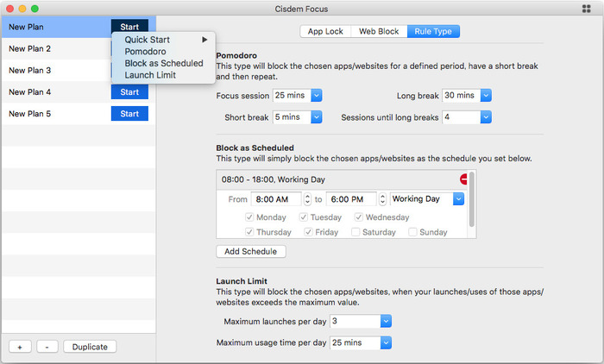The width and height of the screenshot is (604, 364).
Task: Select New Plan 4 in the list
Action: pos(57,92)
